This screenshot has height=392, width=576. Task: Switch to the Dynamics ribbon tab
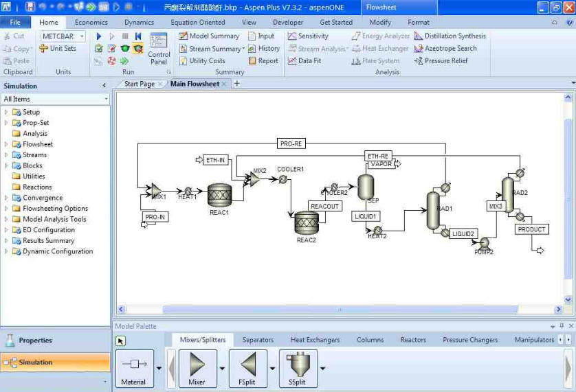(x=140, y=23)
